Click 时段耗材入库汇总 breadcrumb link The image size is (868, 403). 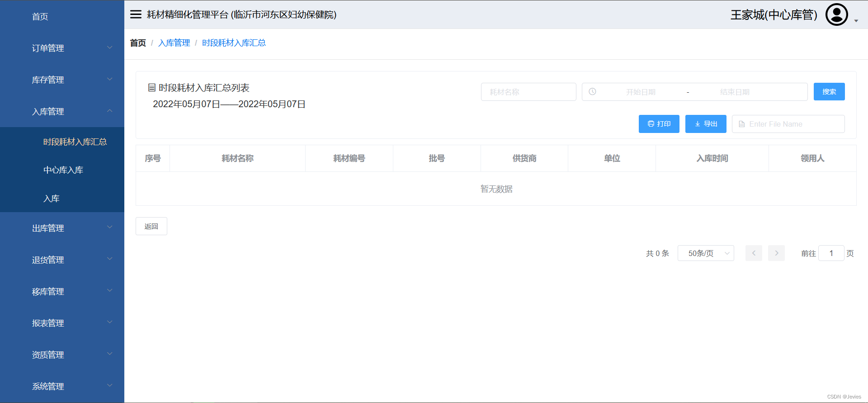click(x=234, y=43)
